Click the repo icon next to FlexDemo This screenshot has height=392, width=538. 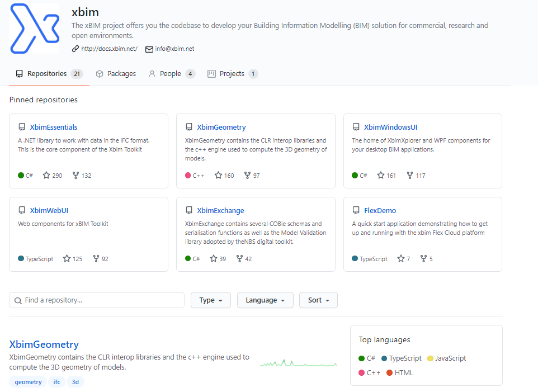[x=356, y=210]
